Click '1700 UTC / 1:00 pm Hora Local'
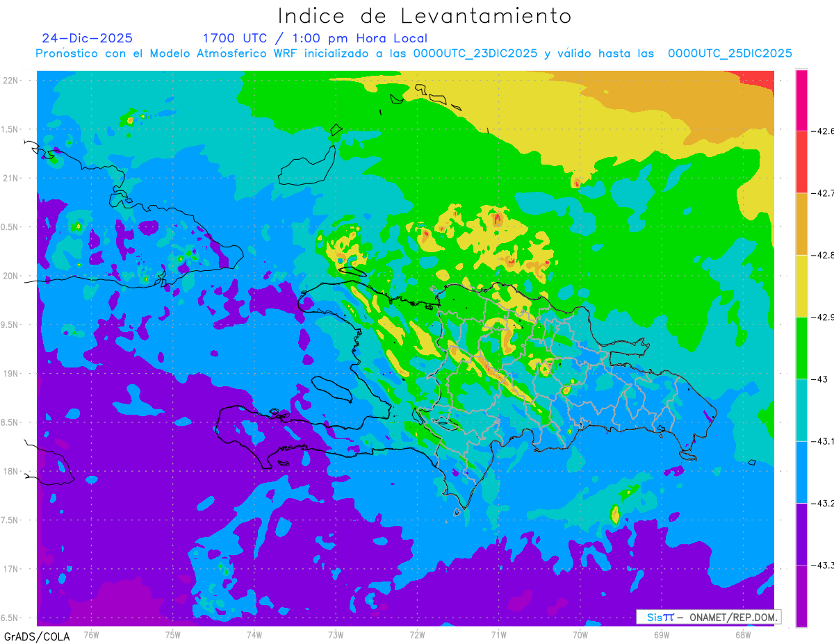The width and height of the screenshot is (834, 644). click(315, 38)
